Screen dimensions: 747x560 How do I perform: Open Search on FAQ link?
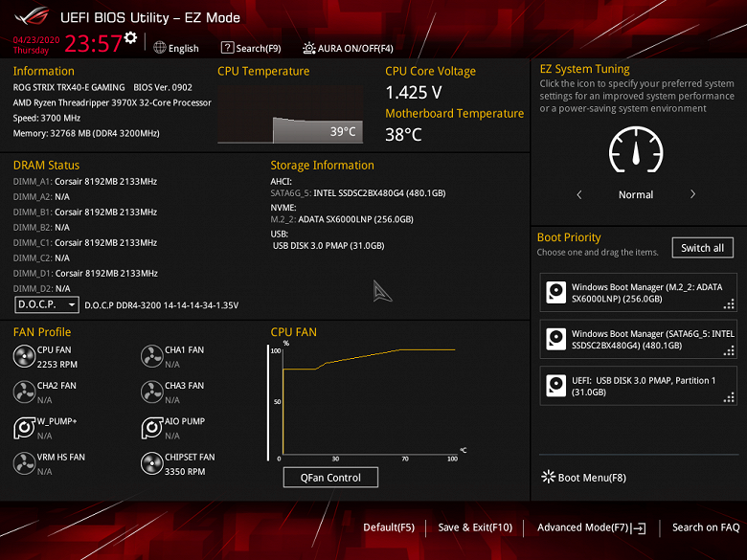tap(706, 527)
